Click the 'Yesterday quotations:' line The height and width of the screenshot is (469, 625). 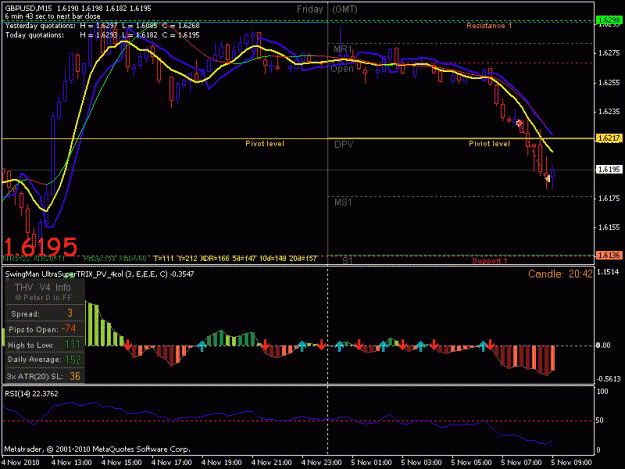102,26
